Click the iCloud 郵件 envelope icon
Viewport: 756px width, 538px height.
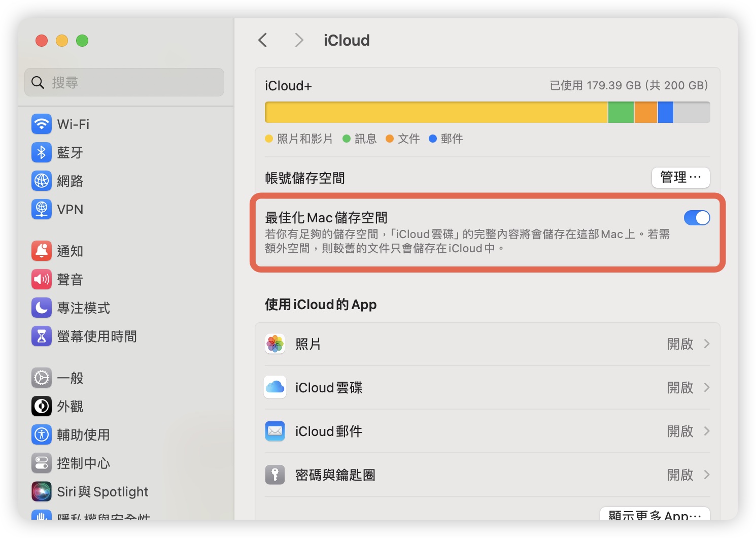tap(275, 431)
